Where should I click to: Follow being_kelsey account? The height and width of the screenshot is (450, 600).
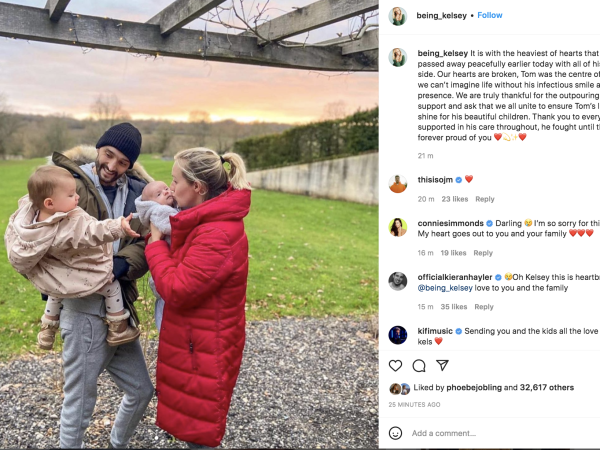pyautogui.click(x=489, y=15)
